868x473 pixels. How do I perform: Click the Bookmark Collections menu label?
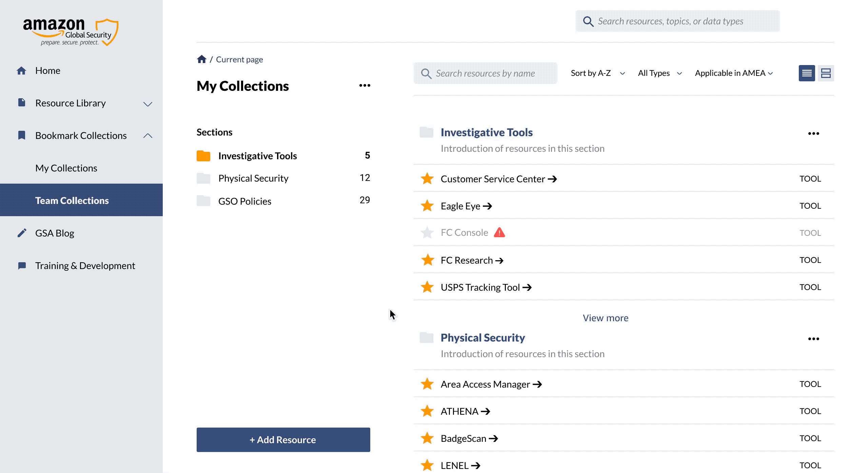[81, 136]
